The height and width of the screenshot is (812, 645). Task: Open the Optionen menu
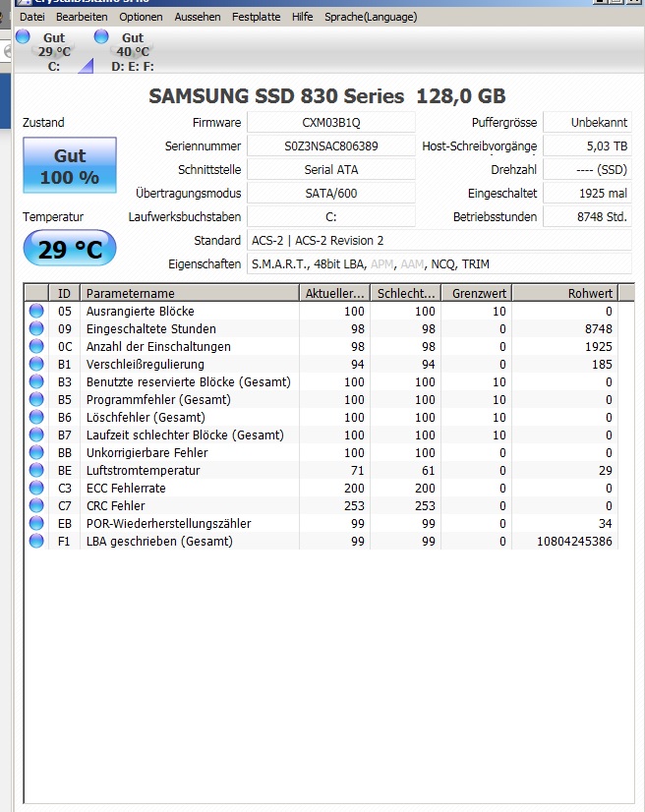[141, 17]
